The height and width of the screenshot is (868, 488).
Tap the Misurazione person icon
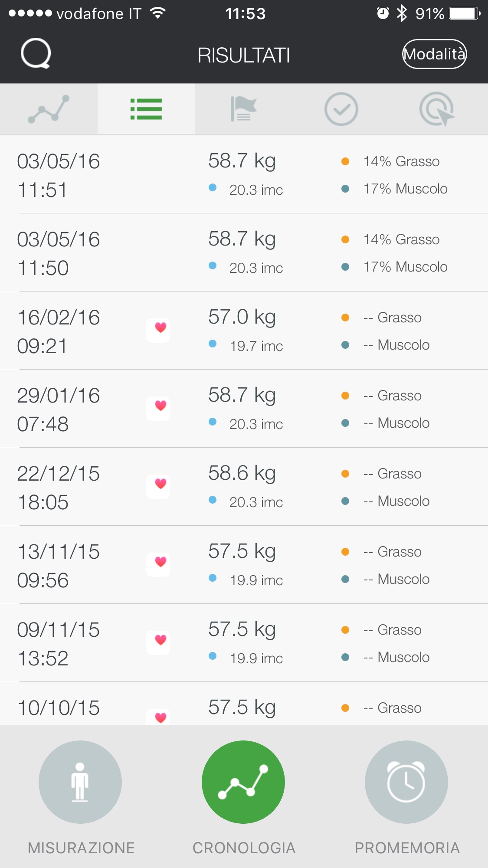[80, 782]
